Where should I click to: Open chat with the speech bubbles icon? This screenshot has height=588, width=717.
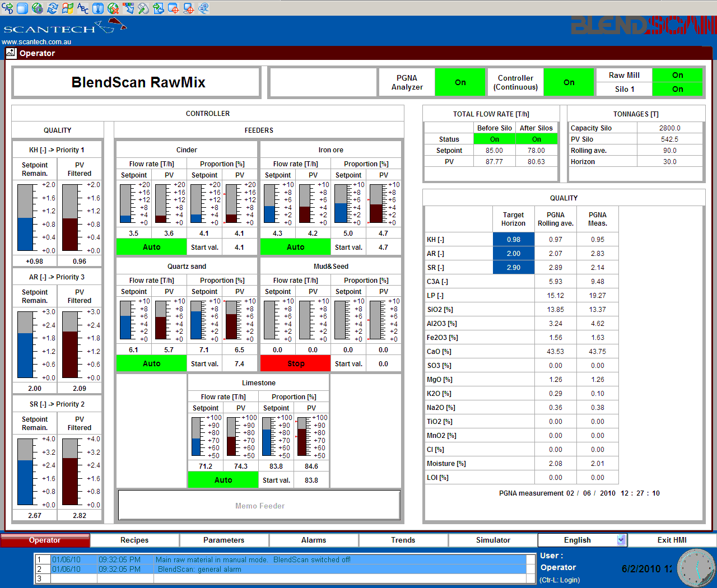click(x=204, y=8)
